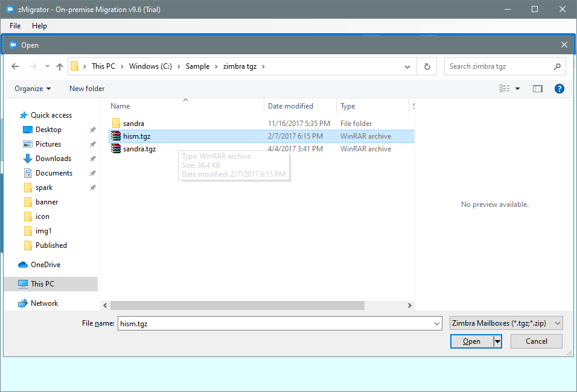Screen dimensions: 577x392
Task: Go back using the back arrow
Action: pyautogui.click(x=15, y=66)
